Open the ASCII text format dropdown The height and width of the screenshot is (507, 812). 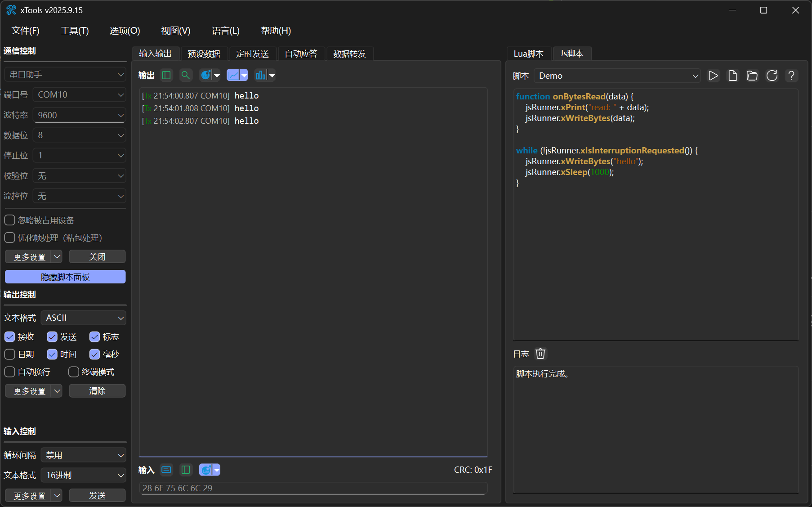click(84, 318)
